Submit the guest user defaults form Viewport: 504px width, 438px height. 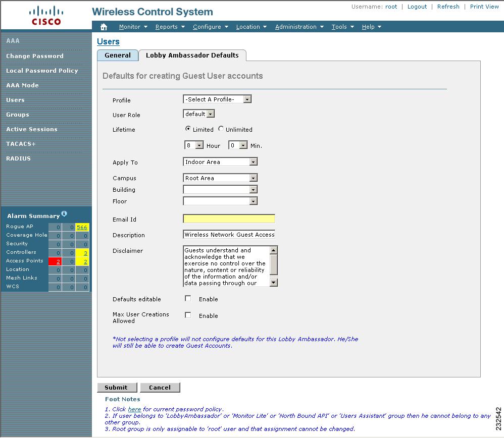coord(117,387)
